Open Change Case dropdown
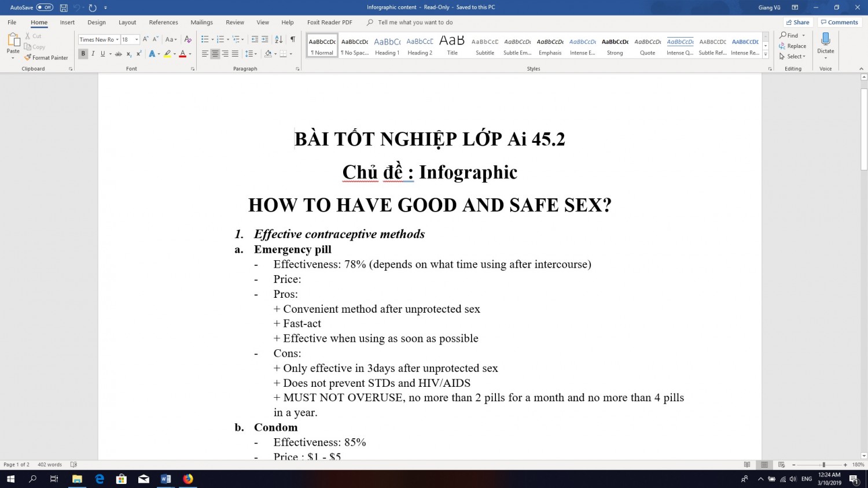 click(171, 39)
